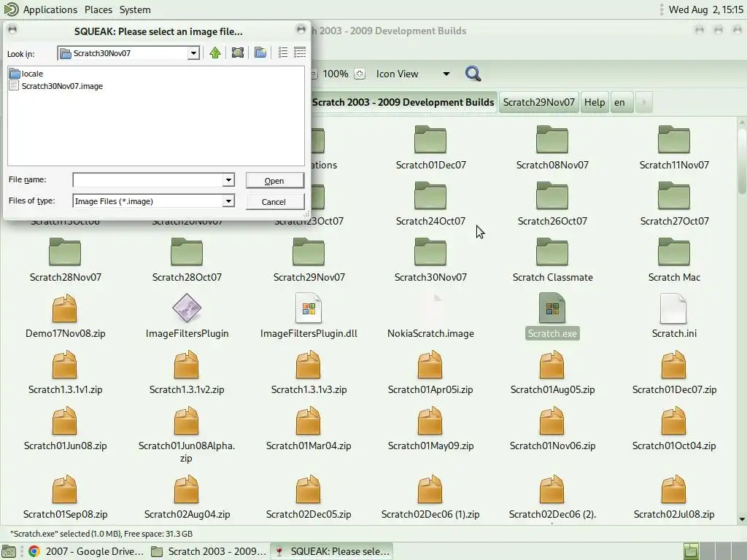Select the Help breadcrumb
Screen dimensions: 747x560
595,102
